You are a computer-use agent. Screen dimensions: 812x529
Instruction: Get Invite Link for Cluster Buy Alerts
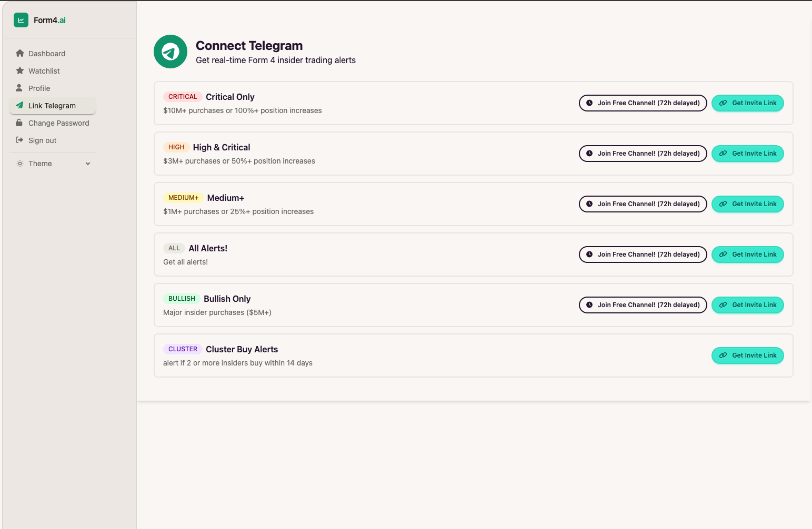pos(748,355)
